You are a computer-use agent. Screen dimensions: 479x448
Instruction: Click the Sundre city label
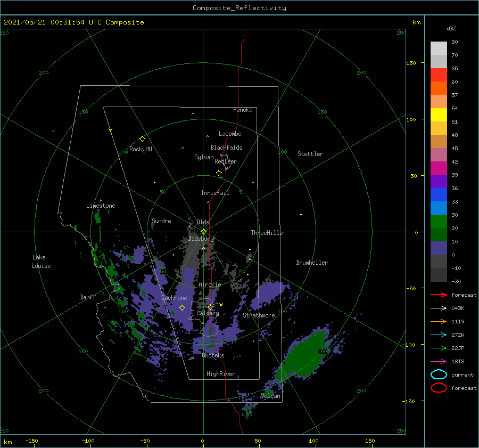(x=161, y=221)
